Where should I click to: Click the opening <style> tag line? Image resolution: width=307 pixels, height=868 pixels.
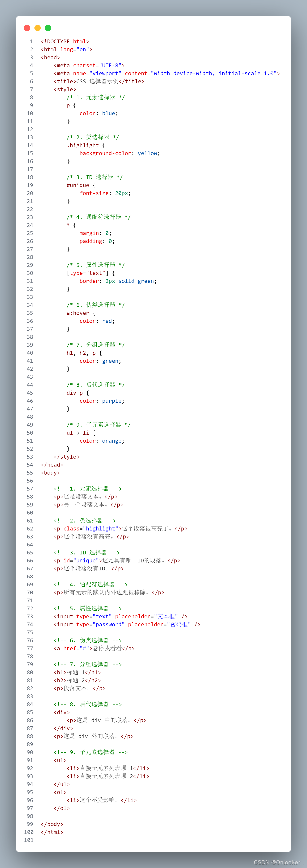(x=65, y=89)
